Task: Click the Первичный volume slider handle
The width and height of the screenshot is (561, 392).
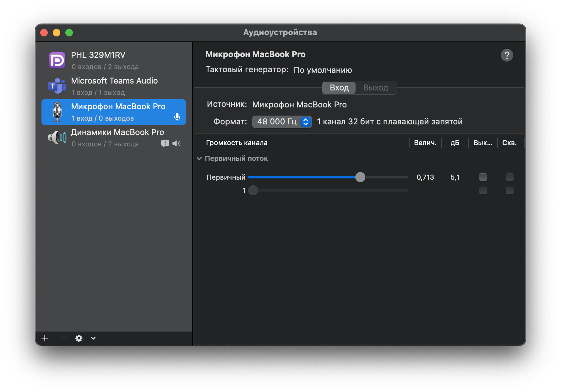Action: [x=360, y=177]
